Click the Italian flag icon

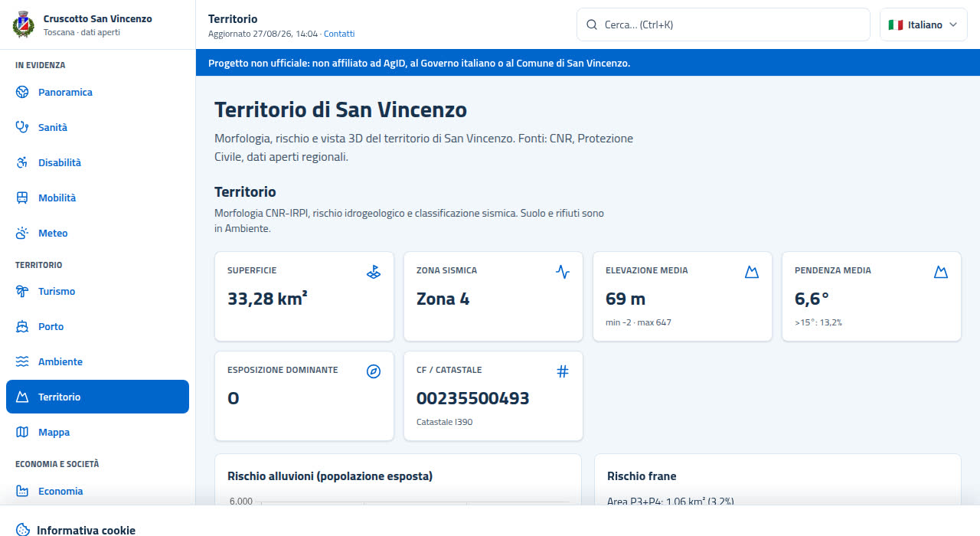pyautogui.click(x=896, y=25)
